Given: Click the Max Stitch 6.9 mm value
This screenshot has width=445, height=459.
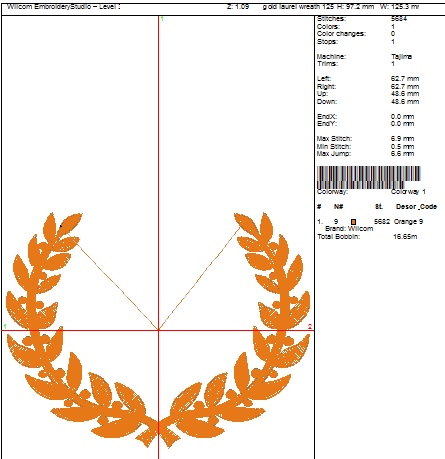Looking at the screenshot, I should click(x=403, y=139).
